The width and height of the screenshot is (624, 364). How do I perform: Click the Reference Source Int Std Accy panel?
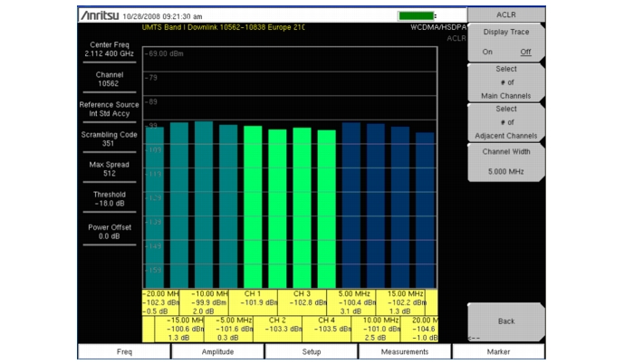click(110, 110)
